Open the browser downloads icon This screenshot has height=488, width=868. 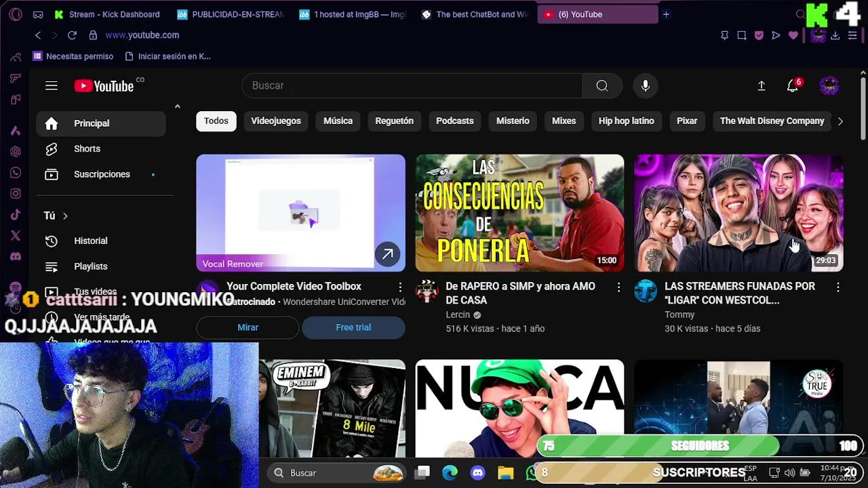tap(835, 35)
